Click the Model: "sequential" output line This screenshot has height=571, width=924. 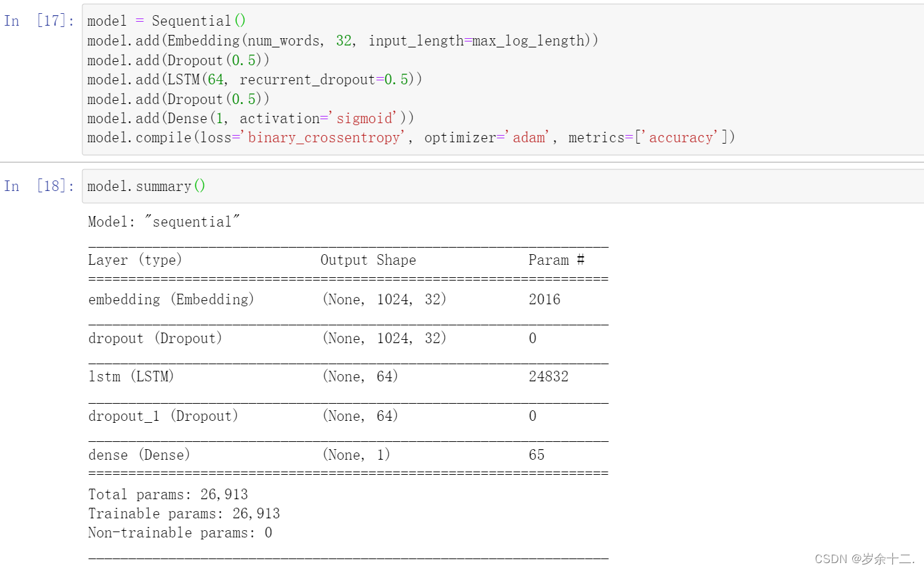tap(164, 222)
